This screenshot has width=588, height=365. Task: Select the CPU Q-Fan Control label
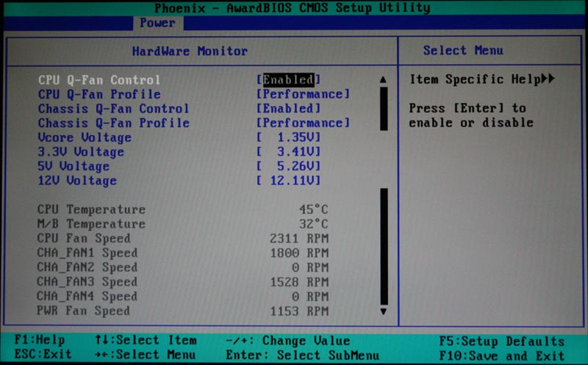point(99,80)
